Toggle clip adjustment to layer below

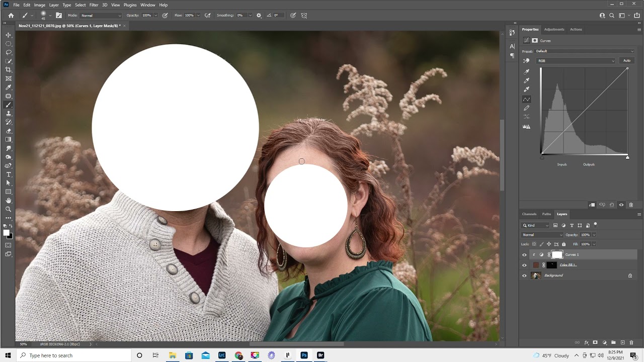pos(592,205)
